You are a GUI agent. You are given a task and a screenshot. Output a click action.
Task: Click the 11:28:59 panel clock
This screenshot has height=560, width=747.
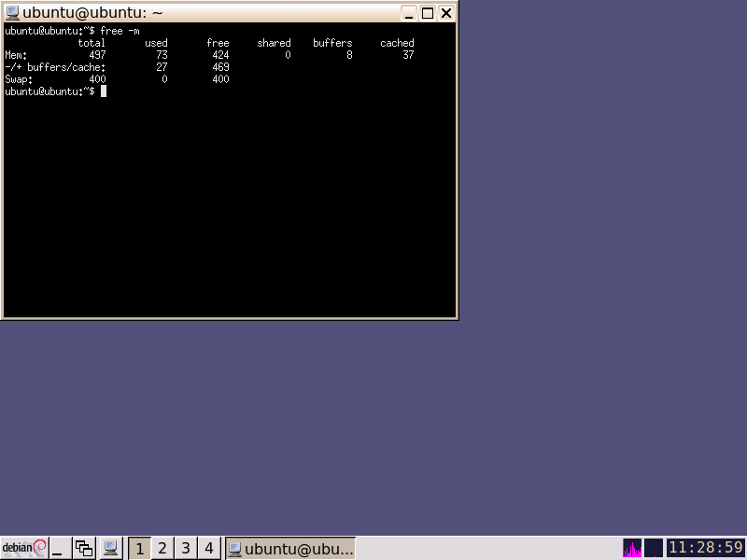pyautogui.click(x=706, y=548)
